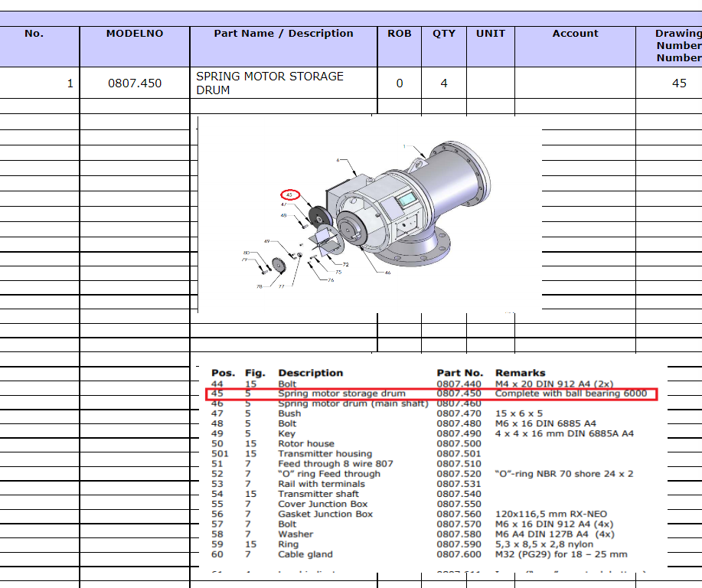Select the row number 1 cell

click(40, 83)
